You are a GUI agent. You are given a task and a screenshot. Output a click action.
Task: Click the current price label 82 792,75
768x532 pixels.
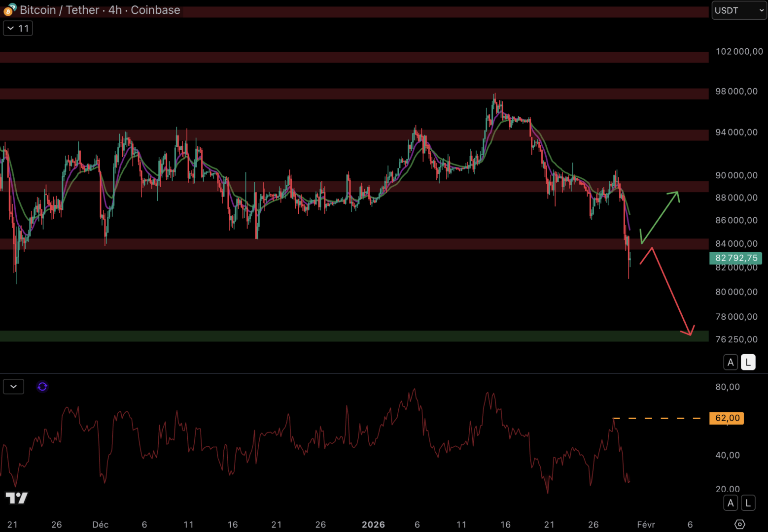click(736, 258)
